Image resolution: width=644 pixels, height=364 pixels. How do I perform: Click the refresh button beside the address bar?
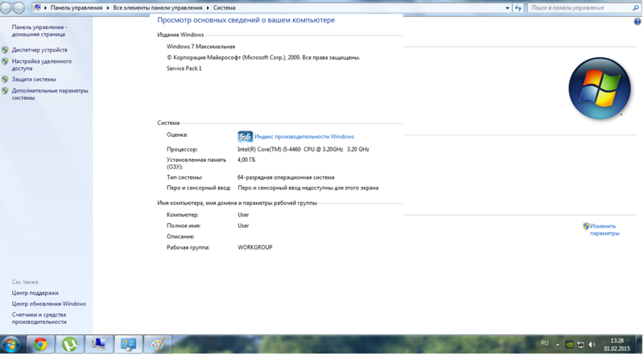click(518, 7)
